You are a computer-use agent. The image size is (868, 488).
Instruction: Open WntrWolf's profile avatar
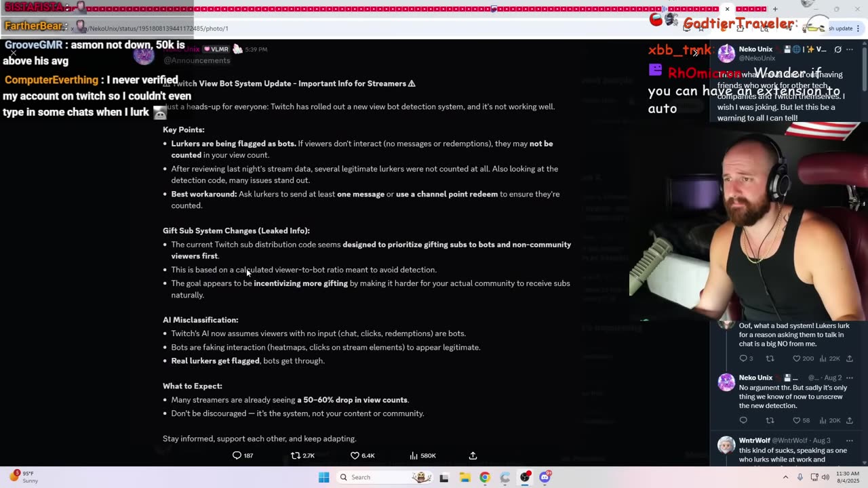(x=726, y=445)
